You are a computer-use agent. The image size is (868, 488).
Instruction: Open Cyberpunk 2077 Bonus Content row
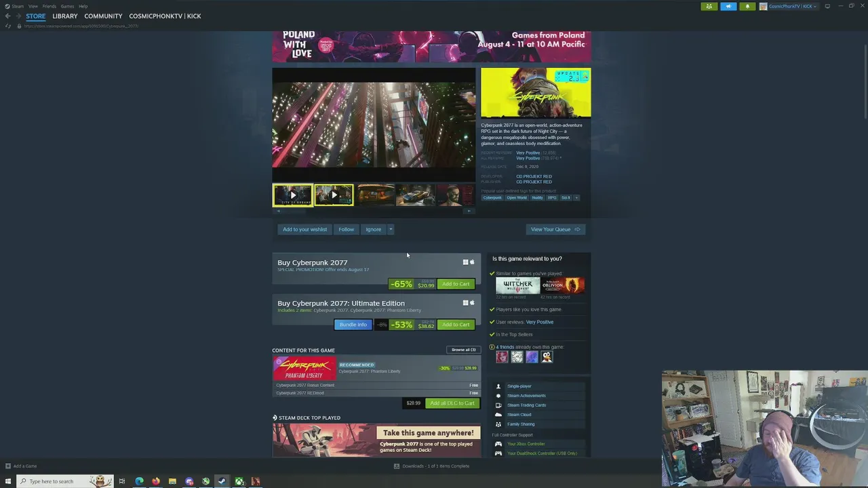[x=376, y=385]
